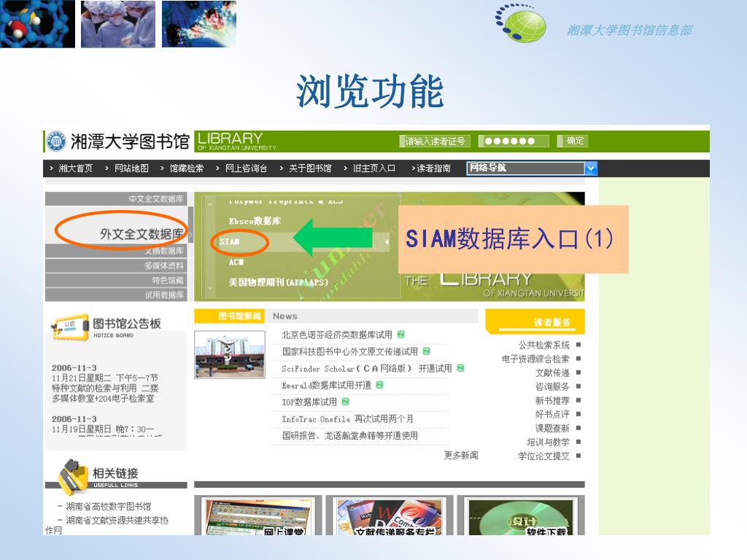Image resolution: width=747 pixels, height=560 pixels.
Task: Open 网站地图 menu item
Action: (131, 168)
